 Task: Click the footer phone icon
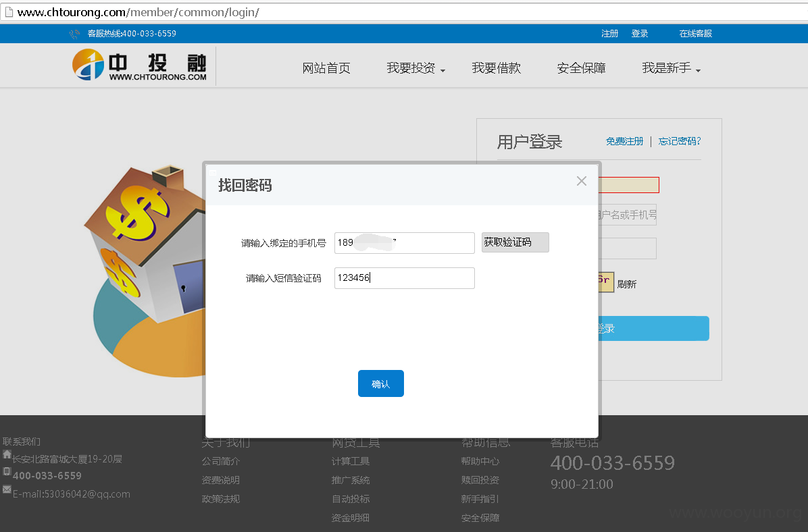point(7,471)
